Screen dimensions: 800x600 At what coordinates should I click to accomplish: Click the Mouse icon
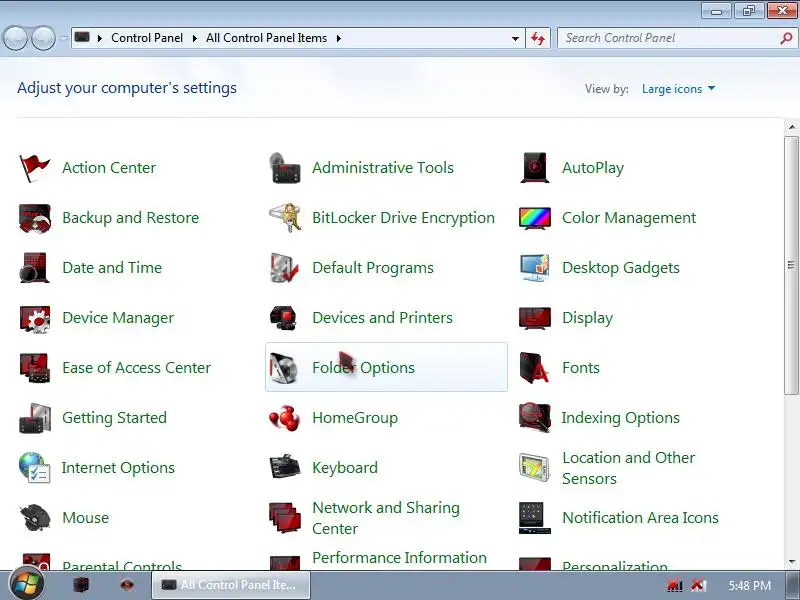tap(34, 518)
